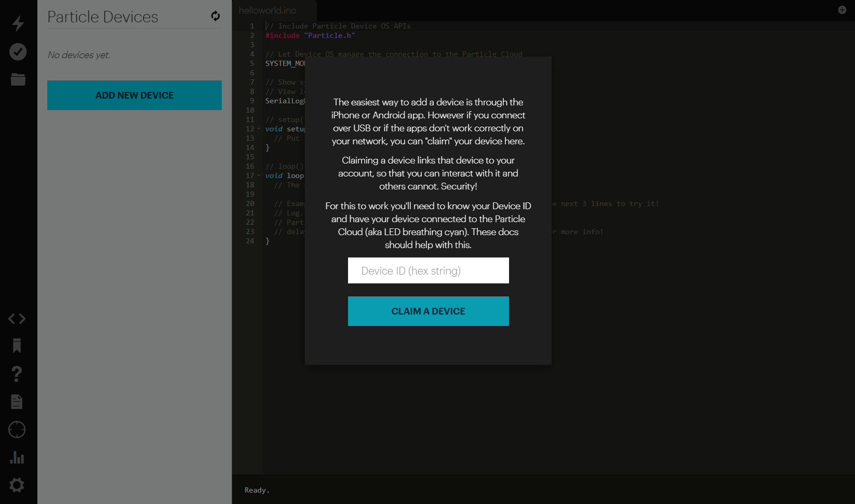The image size is (855, 504).
Task: Verify code with the checkmark icon
Action: point(17,52)
